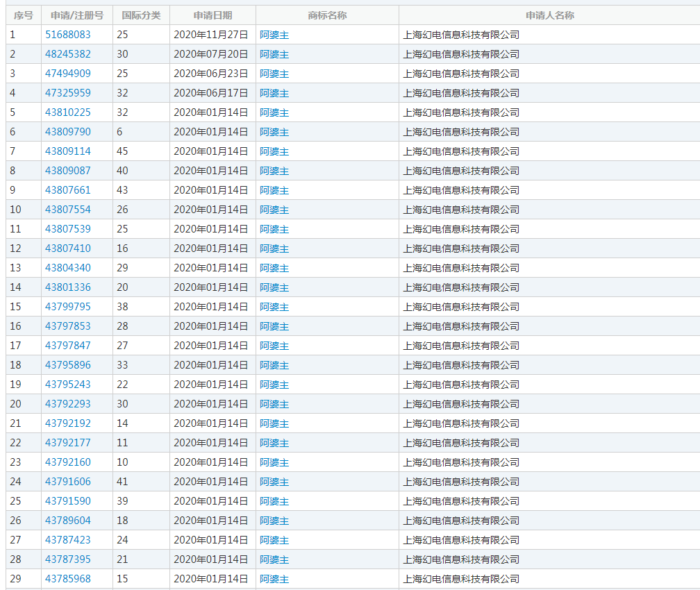Open application number 51688083 link
Viewport: 700px width, 590px height.
68,35
